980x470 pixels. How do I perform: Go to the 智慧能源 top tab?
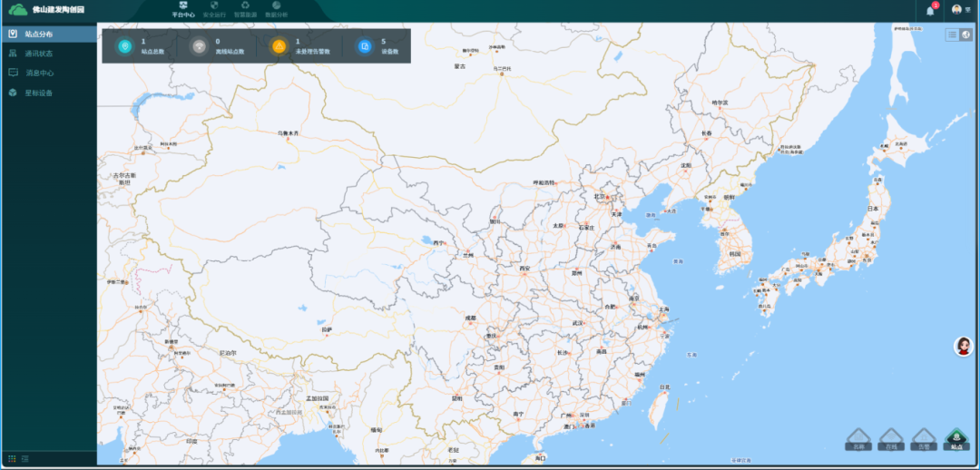point(246,9)
